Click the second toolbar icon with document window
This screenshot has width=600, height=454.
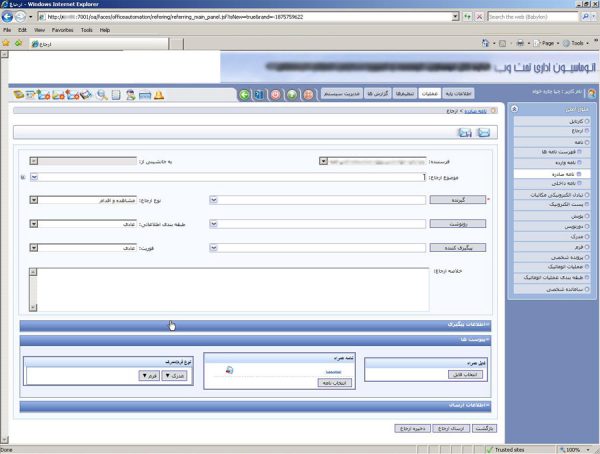(31, 95)
